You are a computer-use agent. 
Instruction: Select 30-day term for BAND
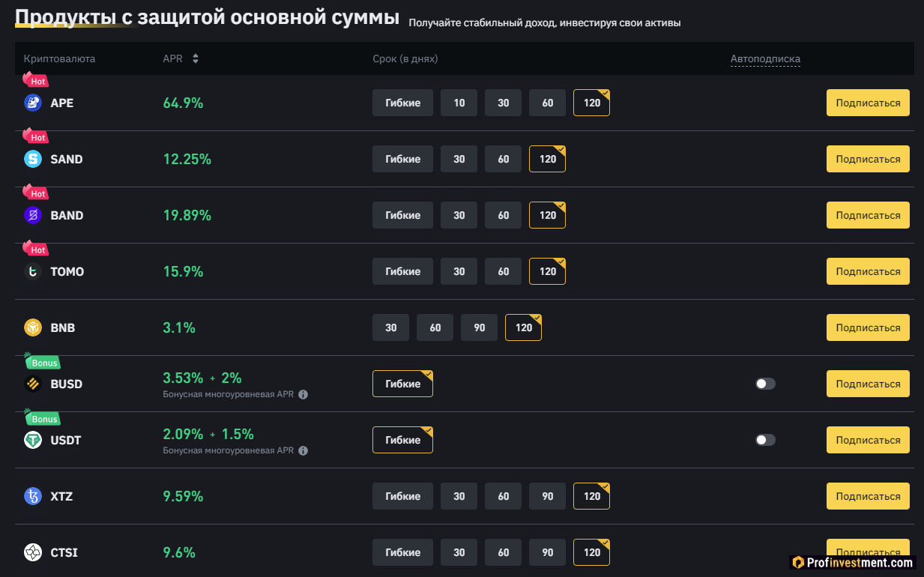click(459, 215)
